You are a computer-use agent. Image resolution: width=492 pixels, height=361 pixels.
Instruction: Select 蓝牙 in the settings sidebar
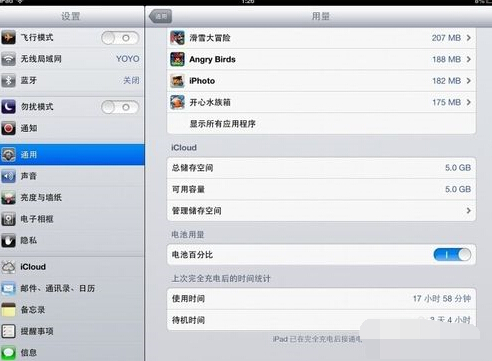pyautogui.click(x=72, y=80)
